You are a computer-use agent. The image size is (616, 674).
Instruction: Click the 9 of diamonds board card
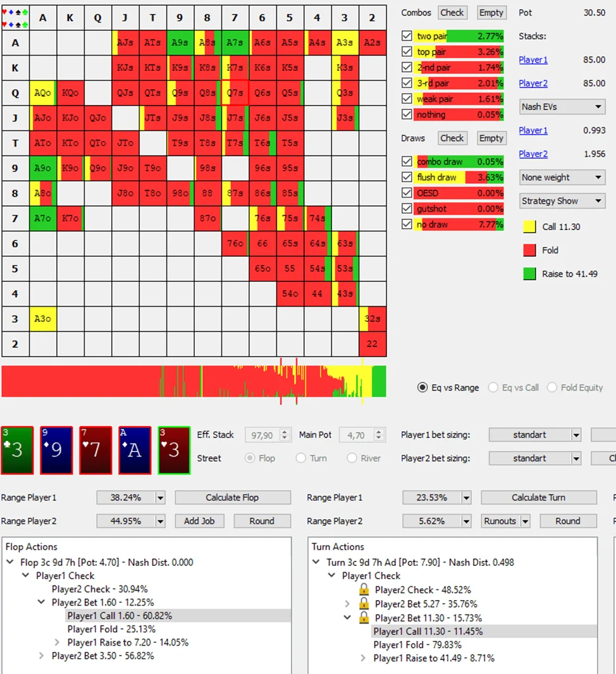[x=56, y=450]
